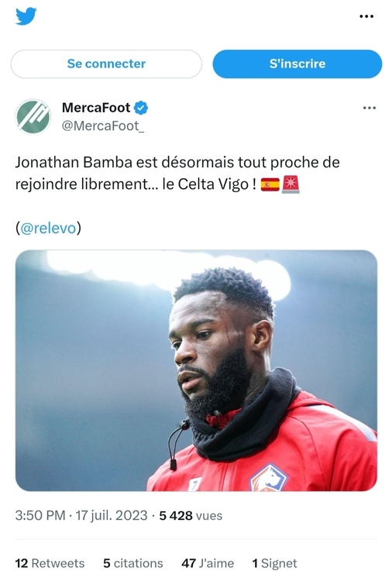Screen dimensions: 392x581
Task: Click the 17 juil. 2023 date
Action: click(112, 515)
